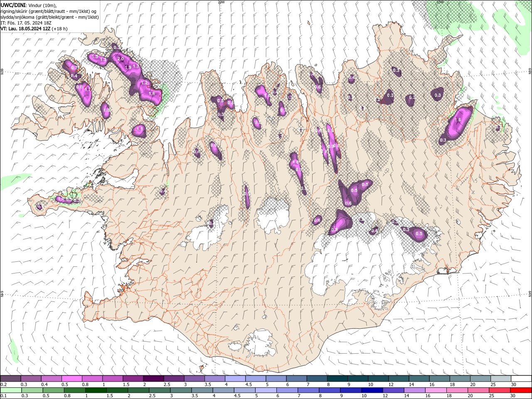
Task: Select green-row legend swatch starting at 0.8
Action: tap(74, 390)
